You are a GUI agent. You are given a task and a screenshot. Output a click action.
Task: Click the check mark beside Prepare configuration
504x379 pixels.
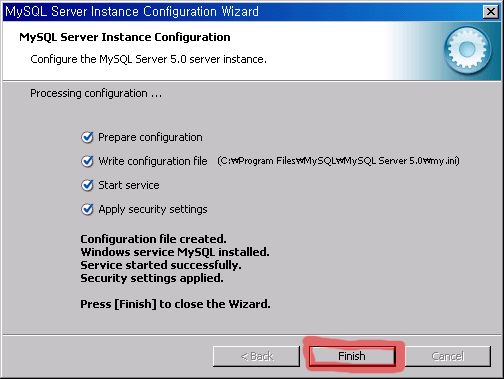(x=87, y=137)
